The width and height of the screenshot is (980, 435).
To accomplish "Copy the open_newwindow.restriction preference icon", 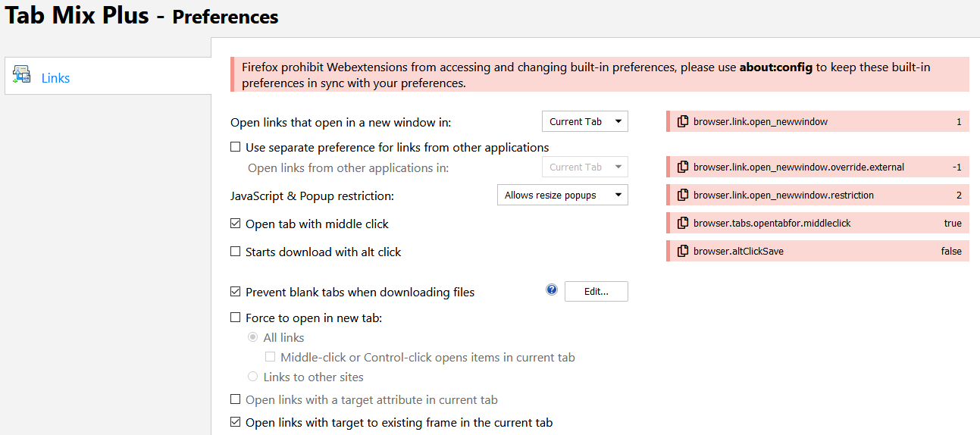I will pyautogui.click(x=683, y=195).
